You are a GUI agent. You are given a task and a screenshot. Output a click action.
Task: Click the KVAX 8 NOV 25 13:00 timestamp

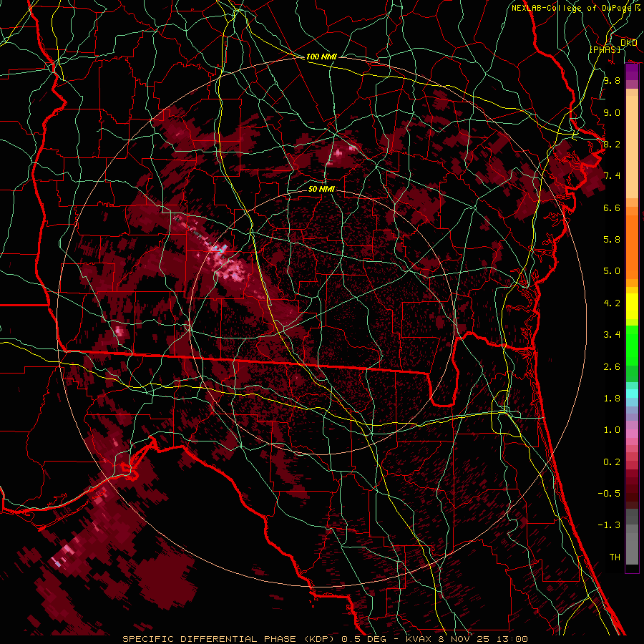[x=467, y=639]
